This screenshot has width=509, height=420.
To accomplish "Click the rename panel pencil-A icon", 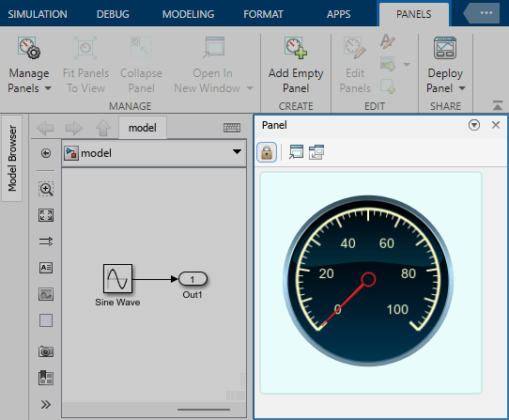I will 388,41.
